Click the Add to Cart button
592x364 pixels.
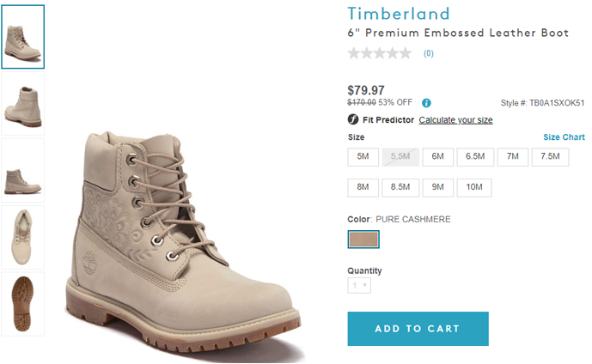(x=418, y=329)
